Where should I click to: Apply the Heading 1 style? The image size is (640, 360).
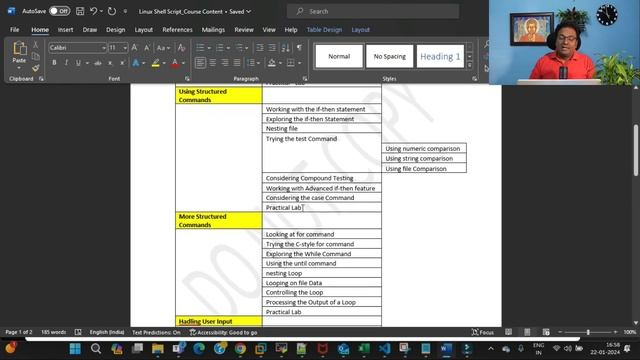point(440,56)
